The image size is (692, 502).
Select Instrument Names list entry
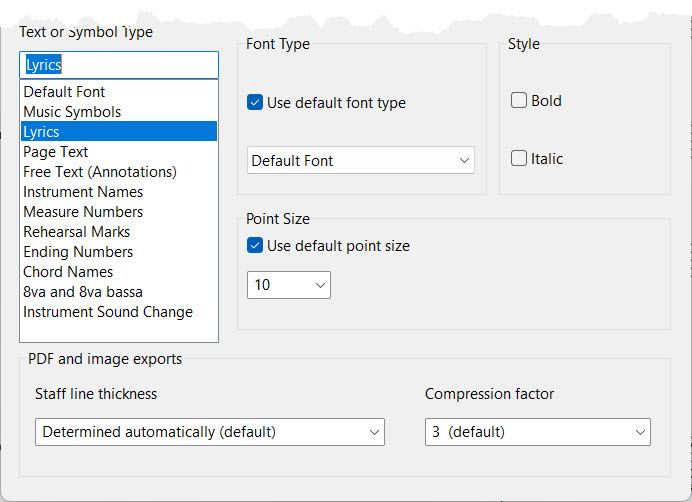coord(83,192)
